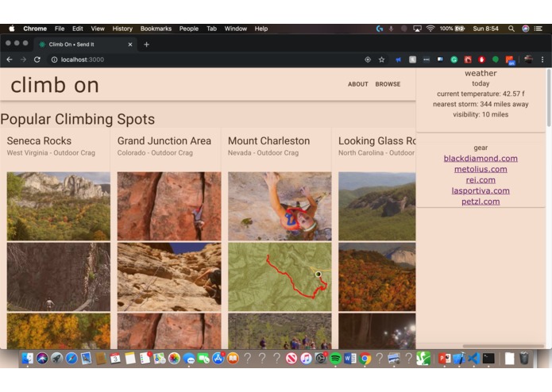Open the Apple menu
This screenshot has width=552, height=392.
tap(12, 29)
